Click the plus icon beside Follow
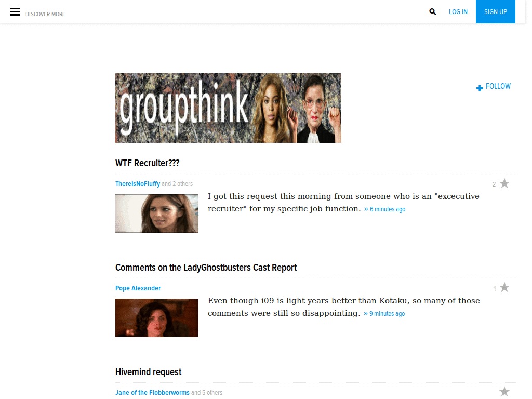 [480, 88]
